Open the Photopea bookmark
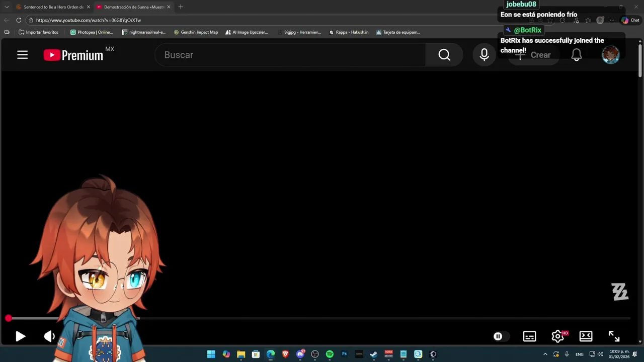The image size is (644, 362). coord(92,32)
